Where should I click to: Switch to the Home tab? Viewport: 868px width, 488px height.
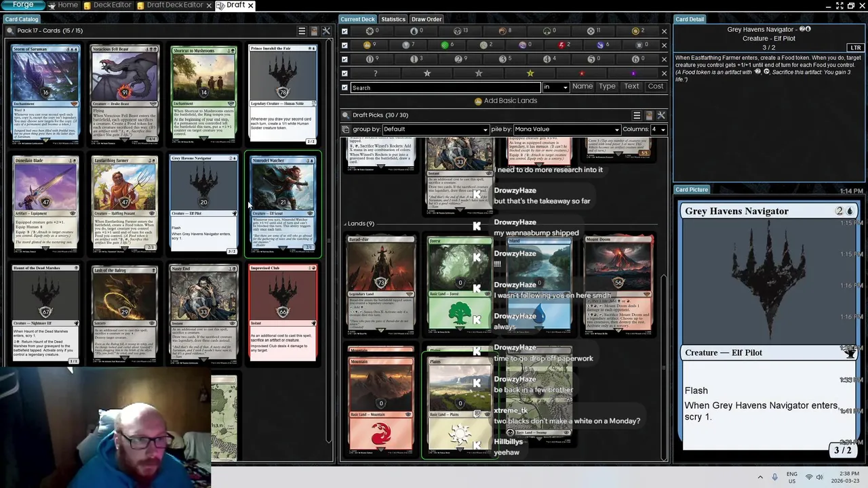(x=62, y=5)
